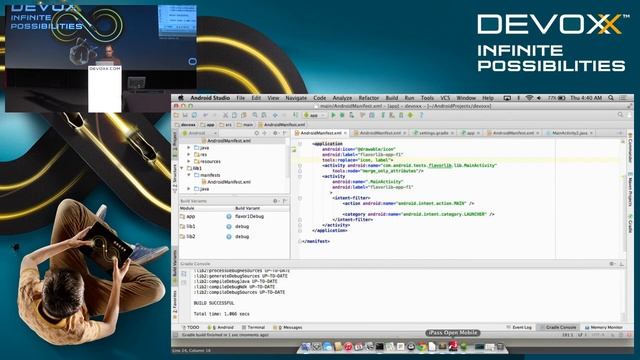This screenshot has width=640, height=360.
Task: Open the VCS menu
Action: (x=445, y=98)
